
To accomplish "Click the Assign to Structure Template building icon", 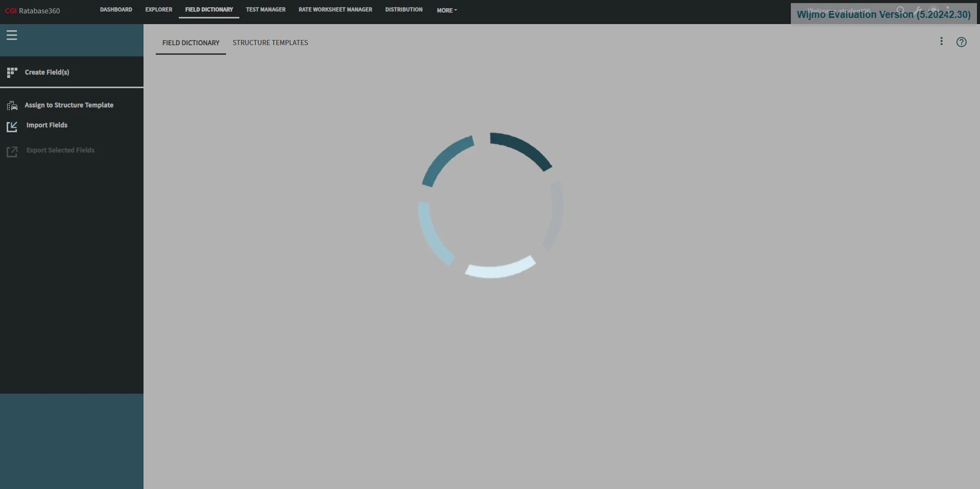I will 12,106.
